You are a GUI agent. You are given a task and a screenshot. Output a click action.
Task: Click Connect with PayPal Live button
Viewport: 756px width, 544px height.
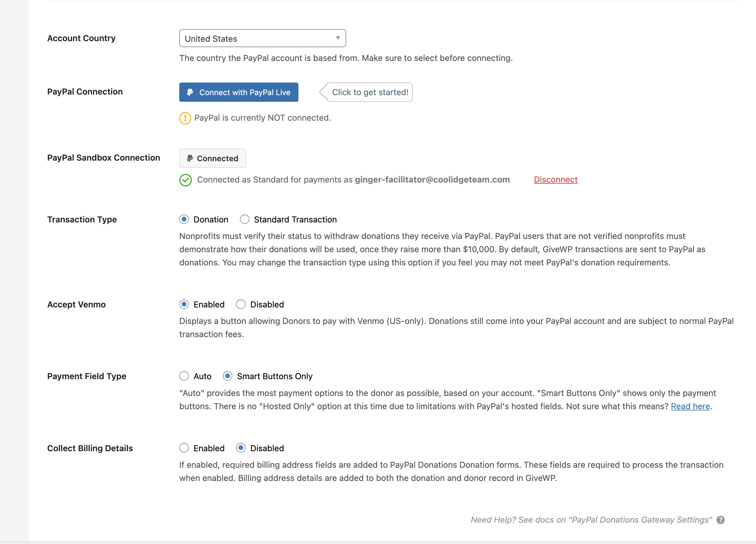tap(239, 92)
